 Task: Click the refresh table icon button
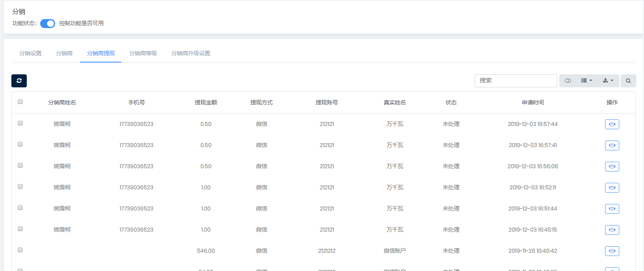click(x=19, y=81)
